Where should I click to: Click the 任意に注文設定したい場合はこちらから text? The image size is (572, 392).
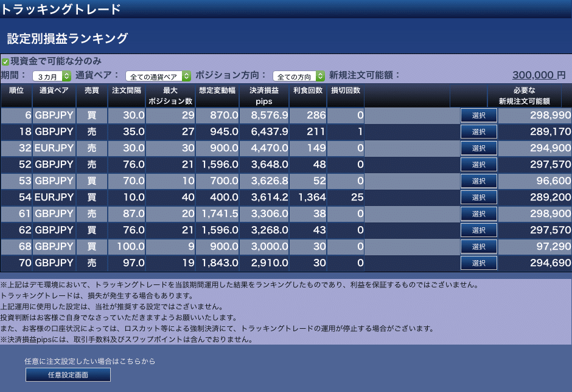point(89,361)
